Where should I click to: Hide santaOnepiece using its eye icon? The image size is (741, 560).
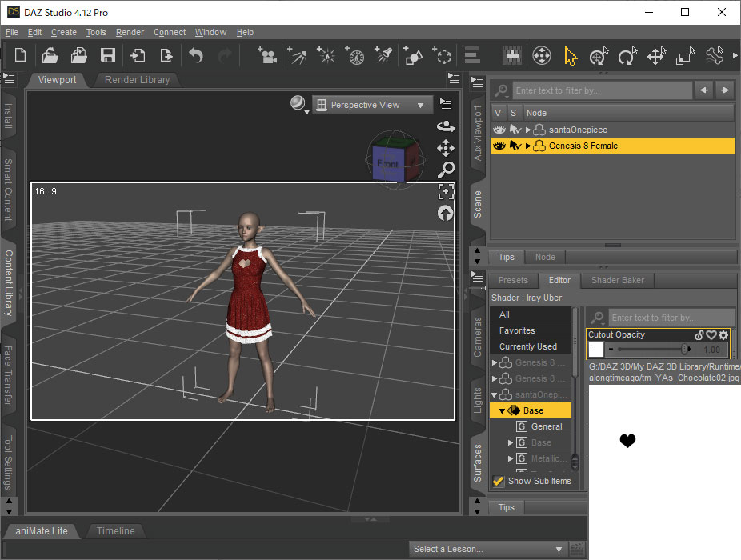tap(499, 130)
